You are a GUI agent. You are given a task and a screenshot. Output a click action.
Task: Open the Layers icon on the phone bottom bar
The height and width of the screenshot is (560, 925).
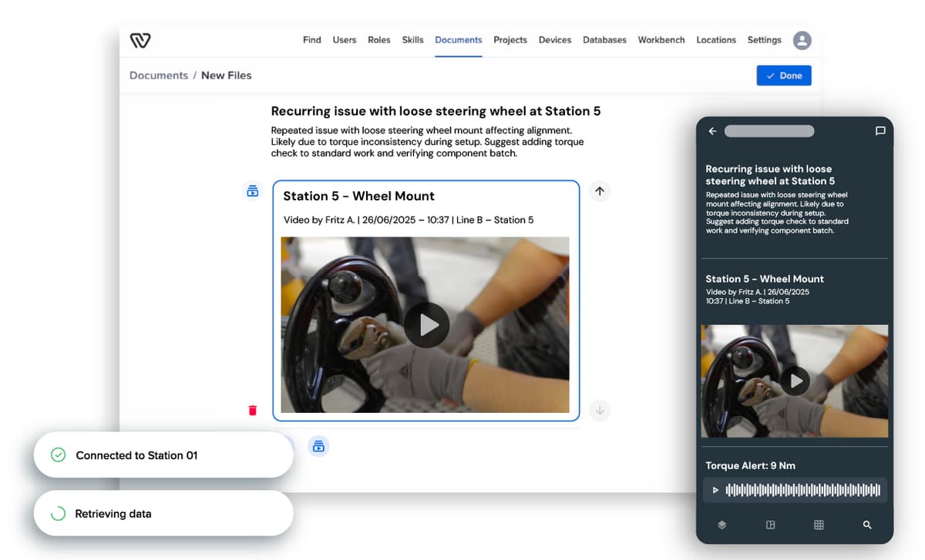coord(721,525)
